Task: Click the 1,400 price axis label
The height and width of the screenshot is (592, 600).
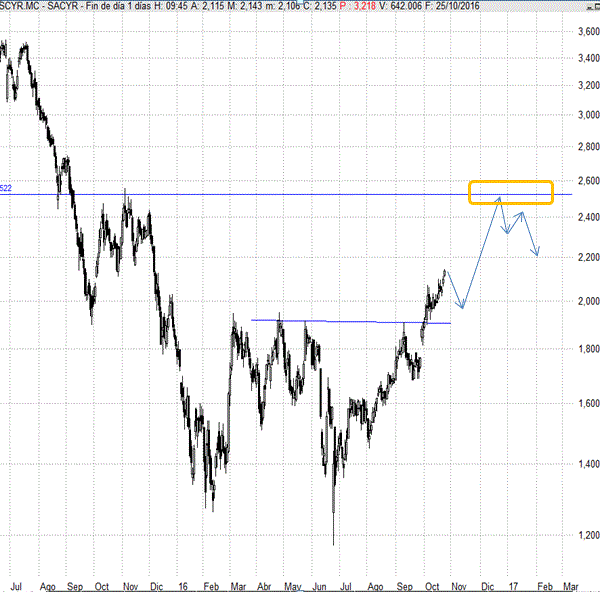Action: (x=589, y=464)
